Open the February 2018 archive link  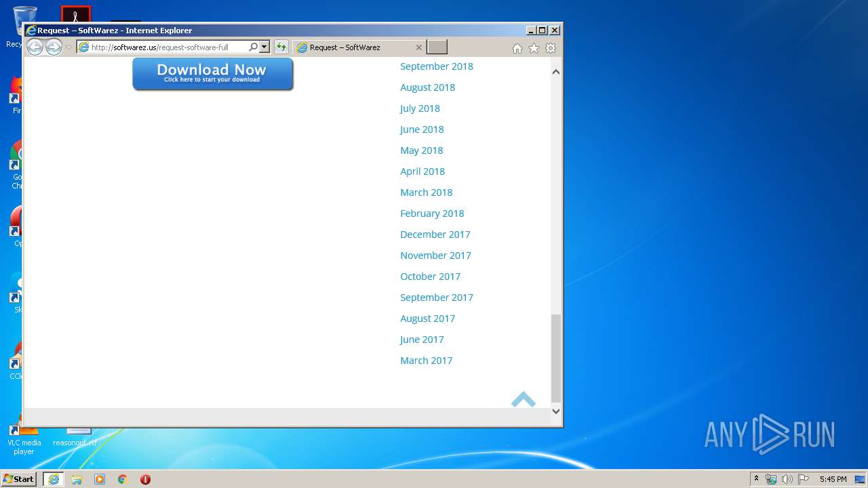(x=432, y=213)
